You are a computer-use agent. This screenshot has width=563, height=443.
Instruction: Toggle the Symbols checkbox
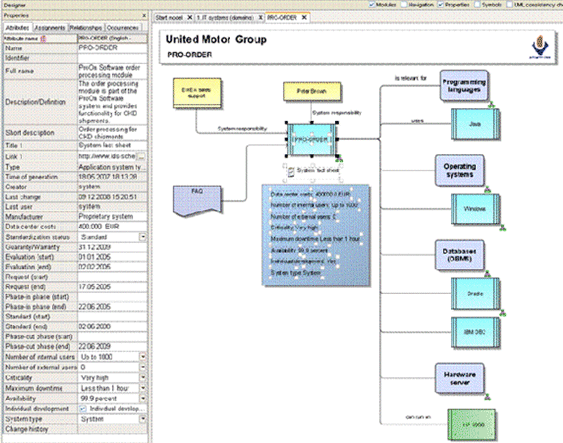pos(477,4)
